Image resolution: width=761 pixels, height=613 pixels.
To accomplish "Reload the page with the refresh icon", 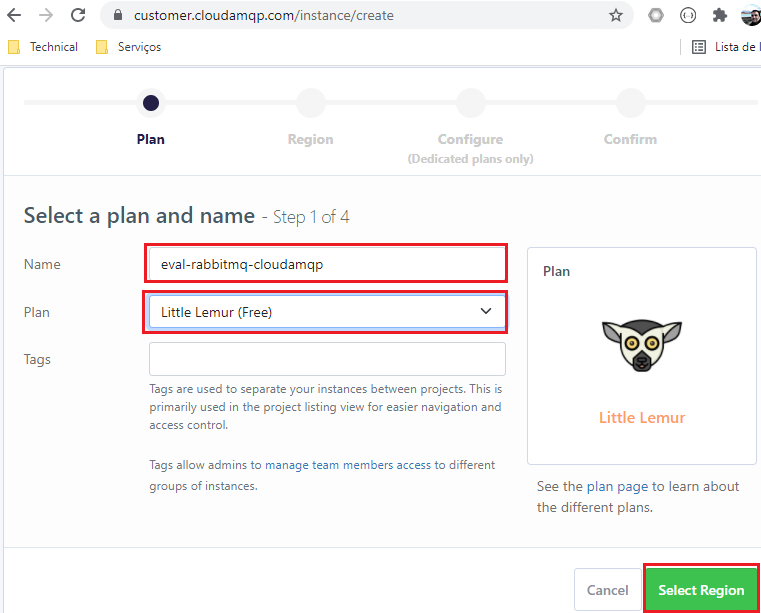I will pos(78,16).
